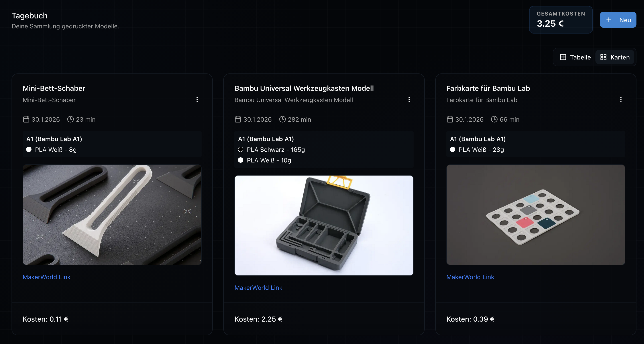Click white swatch beside PLA Weiß 28g
Viewport: 644px width, 344px height.
click(452, 150)
